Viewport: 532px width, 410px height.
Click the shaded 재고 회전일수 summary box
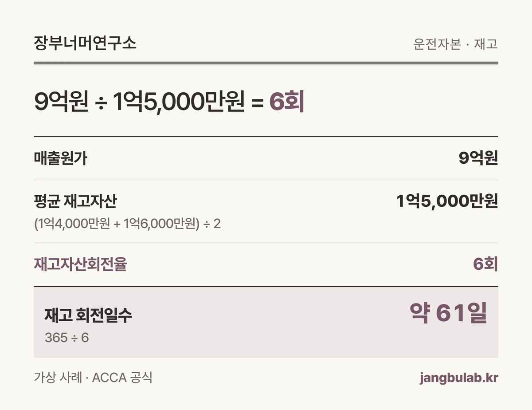(266, 322)
